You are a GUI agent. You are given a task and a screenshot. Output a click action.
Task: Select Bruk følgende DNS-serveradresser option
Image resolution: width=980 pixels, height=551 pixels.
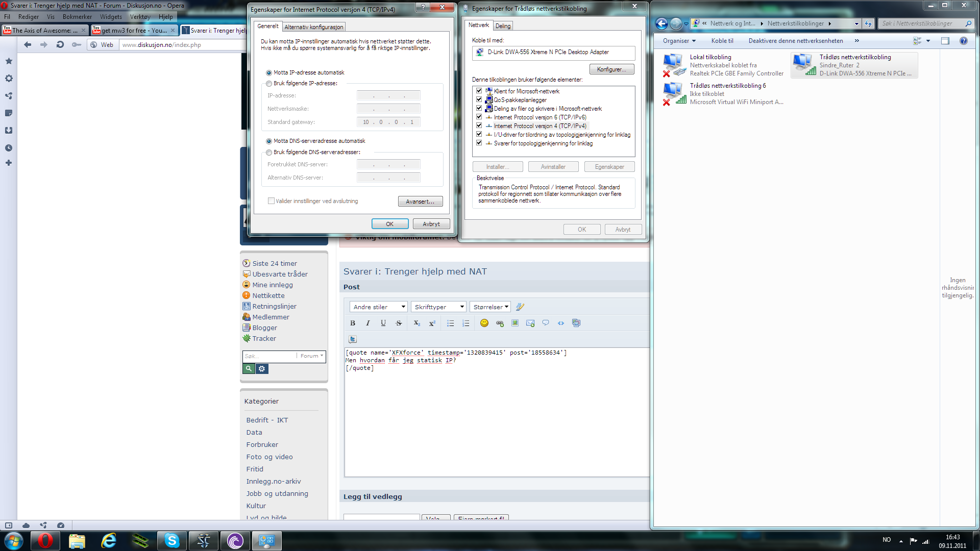pos(269,153)
